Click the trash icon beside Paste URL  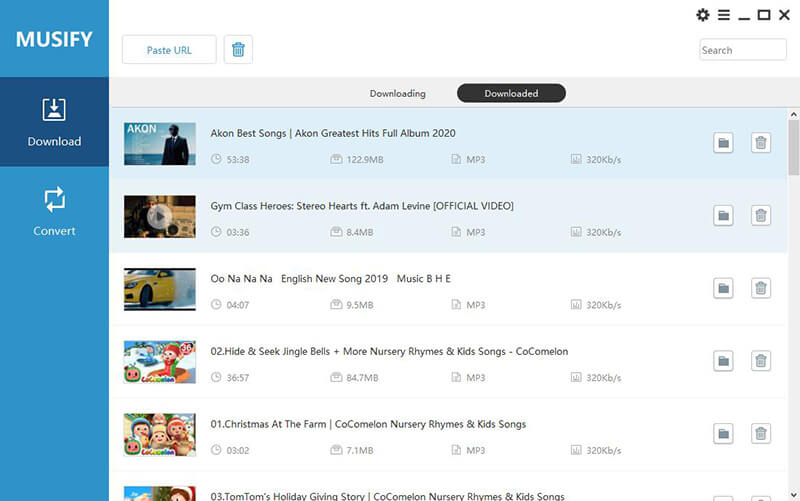point(238,49)
